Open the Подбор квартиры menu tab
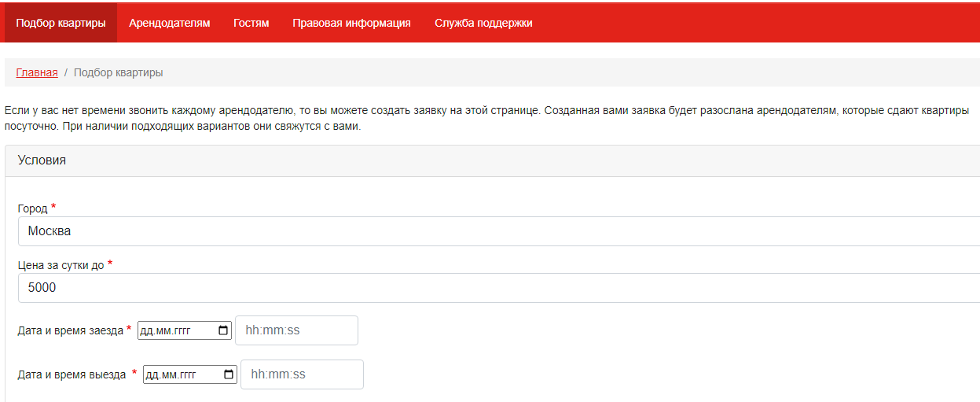The image size is (980, 402). pyautogui.click(x=61, y=23)
